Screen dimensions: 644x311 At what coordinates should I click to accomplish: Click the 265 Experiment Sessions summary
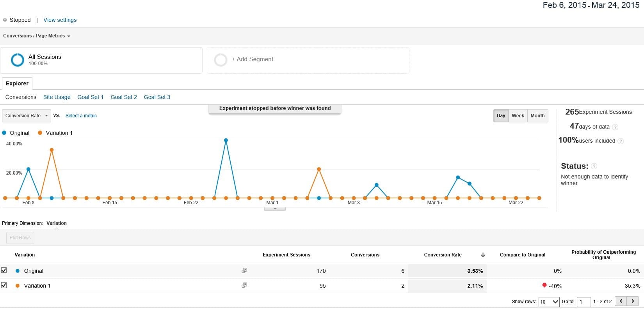[x=598, y=112]
